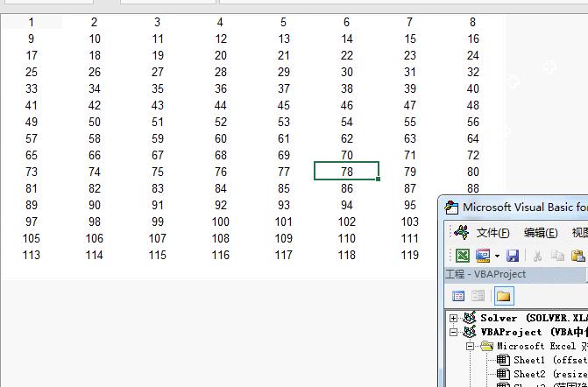The width and height of the screenshot is (588, 387).
Task: Click the Sheet2 worksheet icon in tree
Action: tap(503, 374)
